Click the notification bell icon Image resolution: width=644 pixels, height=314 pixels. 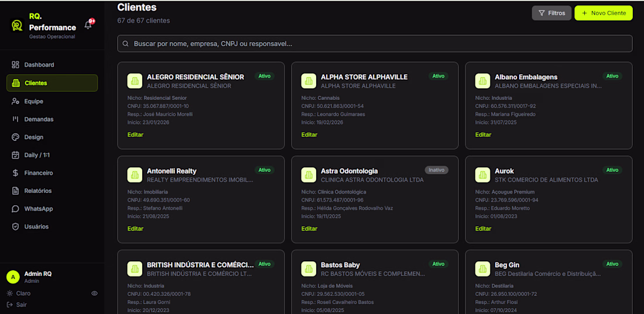click(88, 25)
